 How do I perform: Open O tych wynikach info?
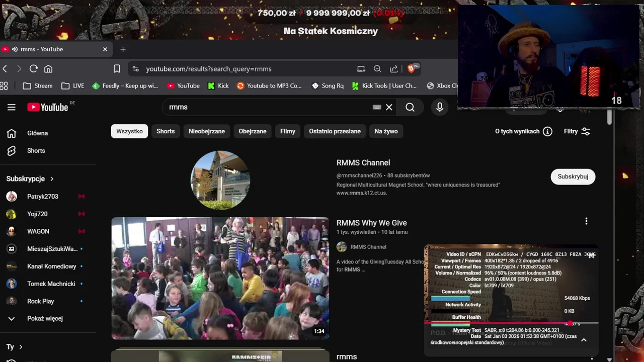pos(523,131)
